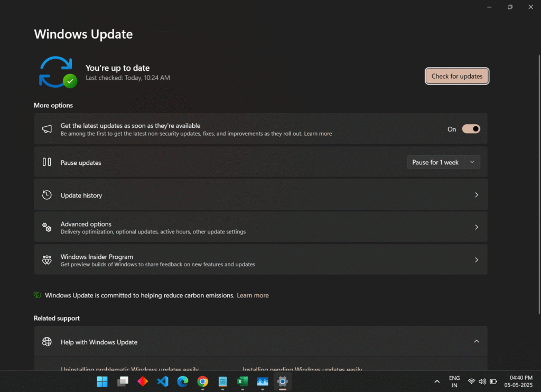Click the Last checked: Today, 10:24 AM text
This screenshot has width=541, height=392.
point(128,78)
